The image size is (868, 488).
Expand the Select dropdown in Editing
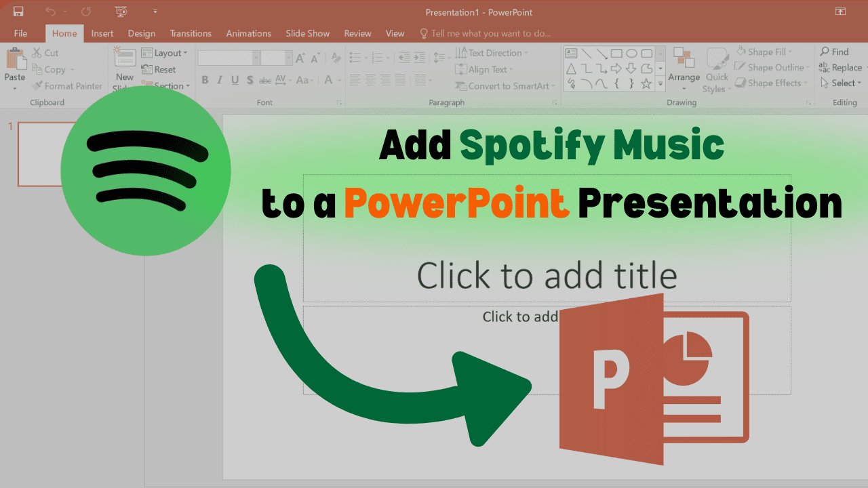click(x=841, y=83)
